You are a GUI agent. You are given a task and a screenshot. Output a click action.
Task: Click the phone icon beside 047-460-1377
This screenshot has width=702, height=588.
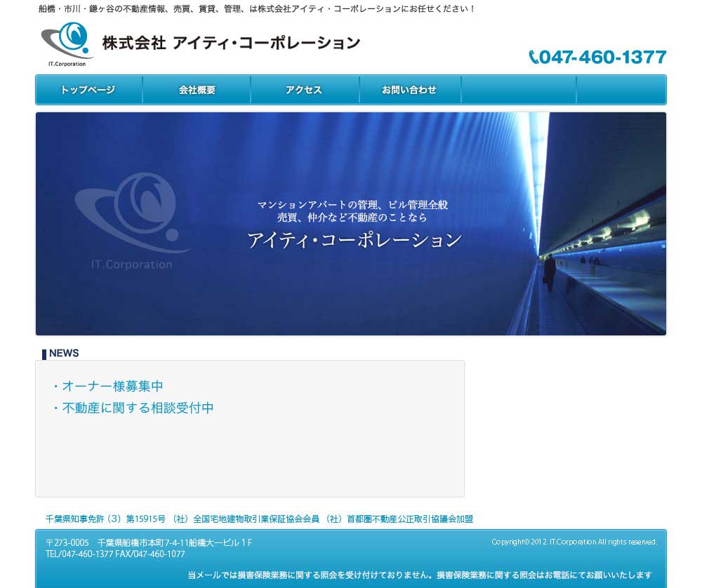pos(534,58)
